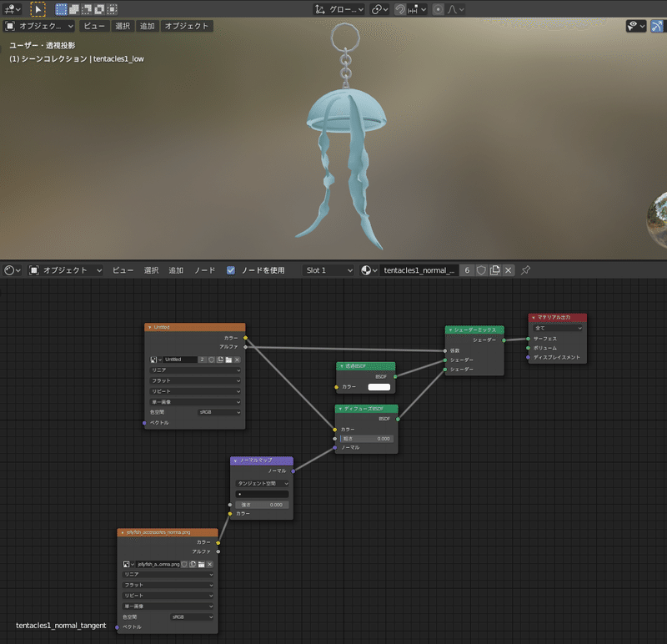Open フラット projection dropdown in Untitled node
The width and height of the screenshot is (667, 644).
tap(195, 381)
